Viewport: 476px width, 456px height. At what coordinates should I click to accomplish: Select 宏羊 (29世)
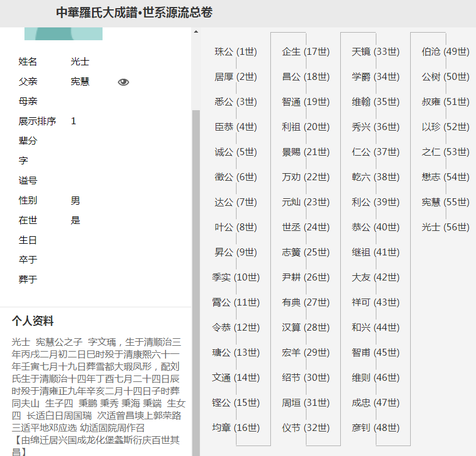click(x=306, y=353)
